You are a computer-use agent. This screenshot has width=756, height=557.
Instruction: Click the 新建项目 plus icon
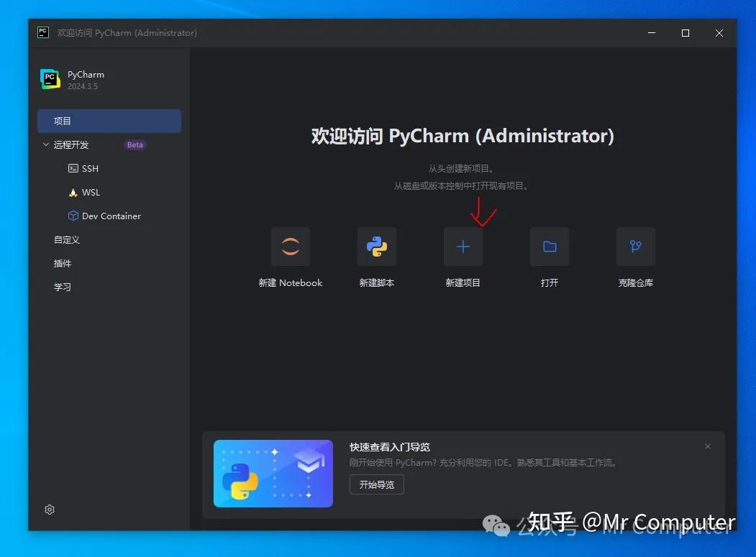click(463, 247)
